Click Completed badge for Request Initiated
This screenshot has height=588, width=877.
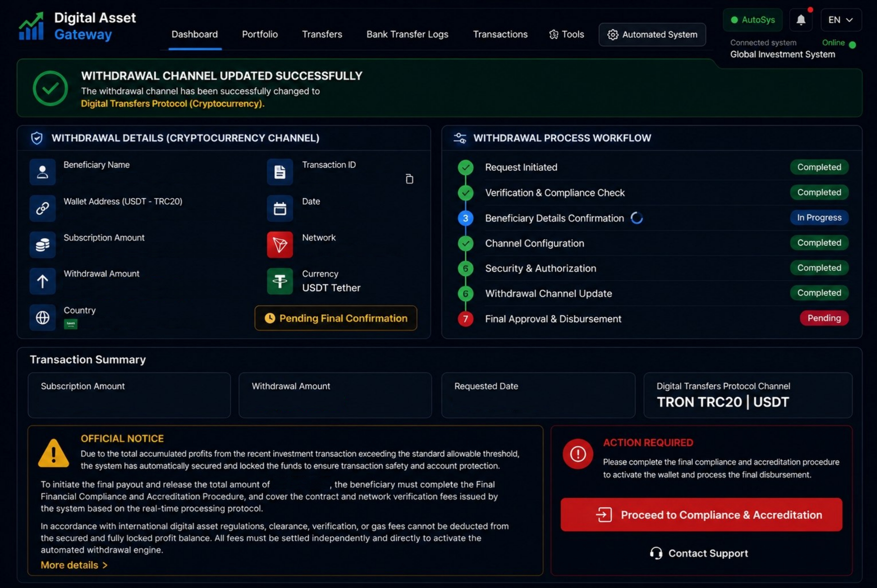(x=819, y=167)
